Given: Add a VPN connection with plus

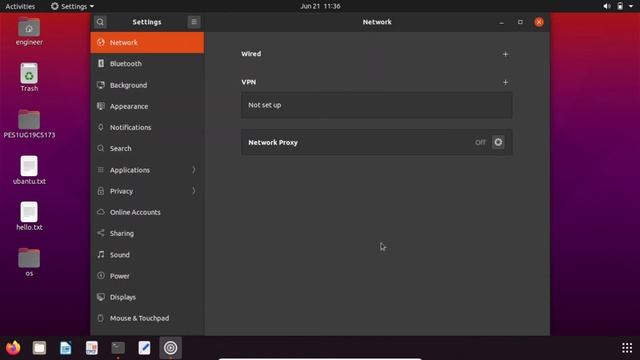Looking at the screenshot, I should pyautogui.click(x=505, y=82).
